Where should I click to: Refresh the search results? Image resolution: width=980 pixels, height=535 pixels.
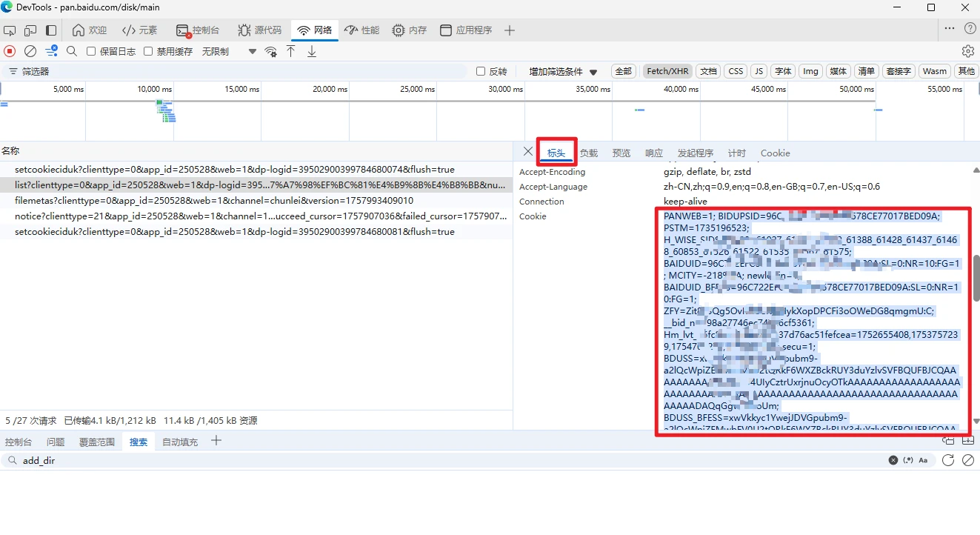click(947, 460)
